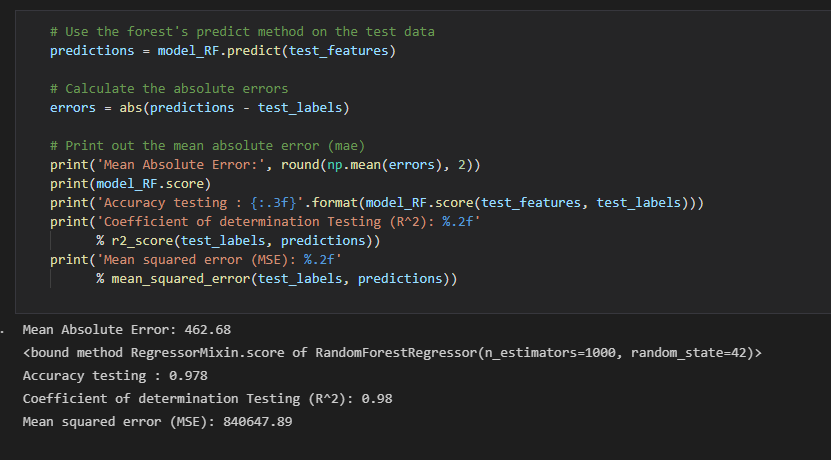Viewport: 831px width, 460px height.
Task: Click the 'Coefficient of determination Testing' print line
Action: tap(265, 222)
